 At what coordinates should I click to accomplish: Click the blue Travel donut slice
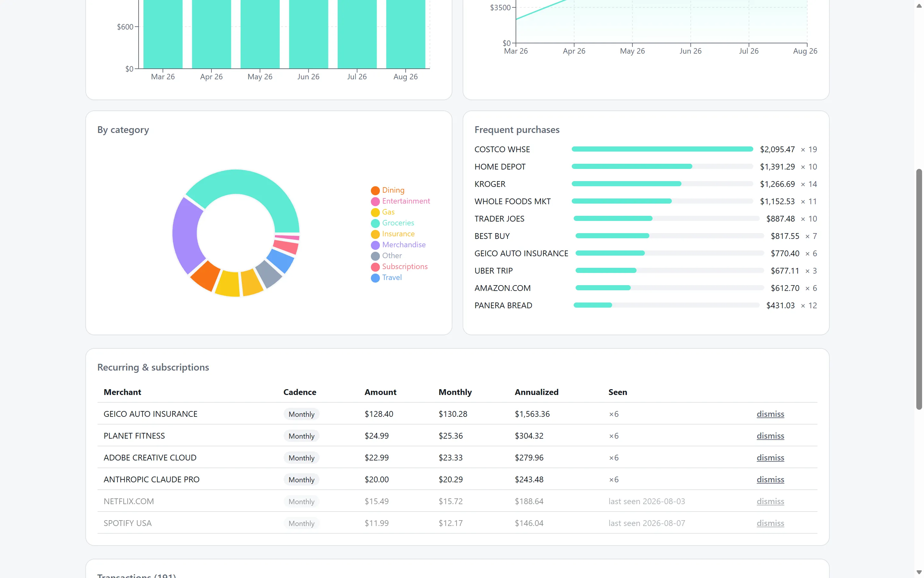click(x=281, y=261)
